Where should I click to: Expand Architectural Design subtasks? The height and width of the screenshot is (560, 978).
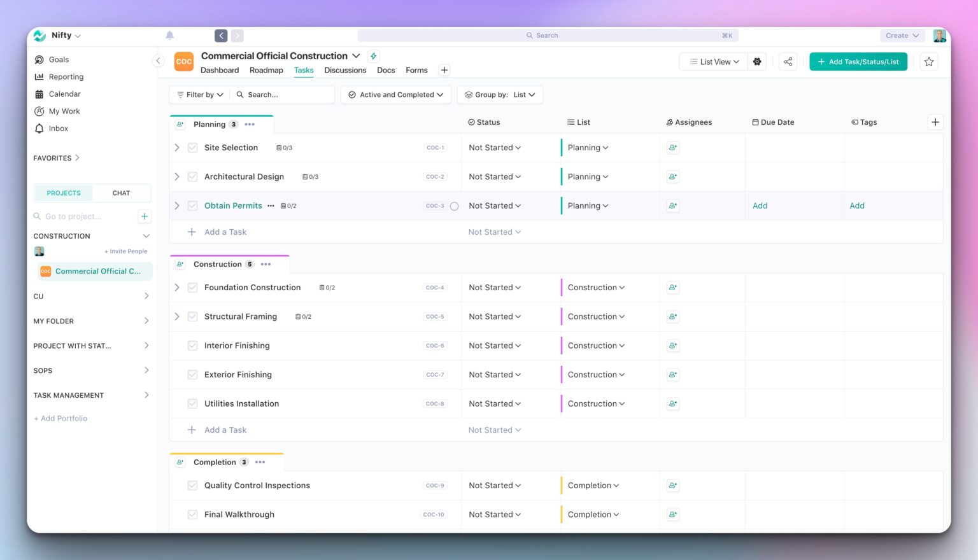177,177
